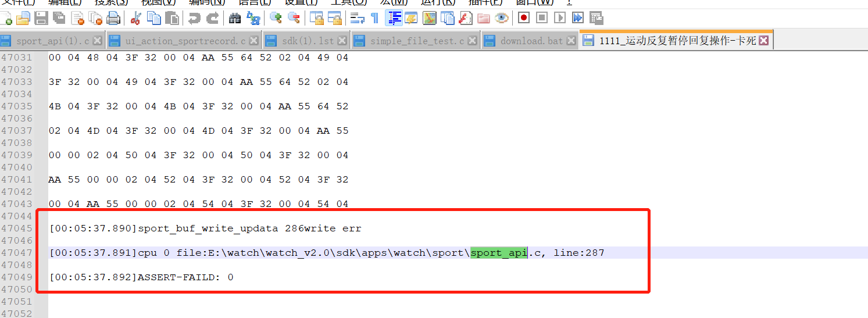Click the Zoom In magnifier icon

(276, 19)
